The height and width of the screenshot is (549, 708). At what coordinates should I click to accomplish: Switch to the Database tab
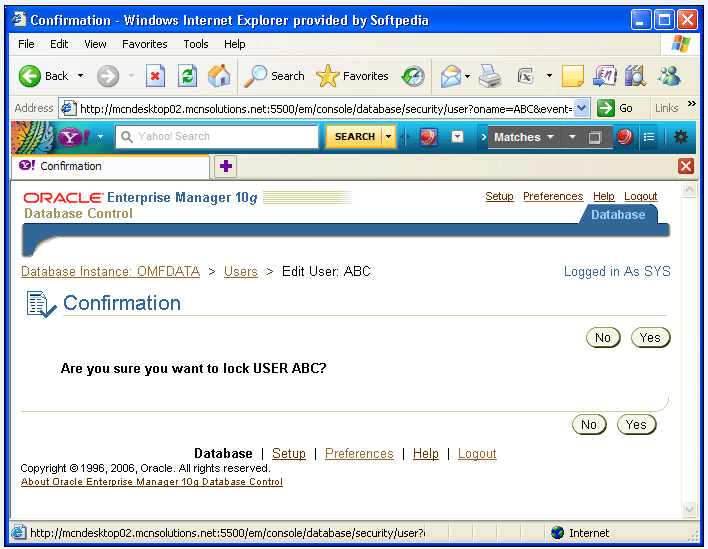618,215
